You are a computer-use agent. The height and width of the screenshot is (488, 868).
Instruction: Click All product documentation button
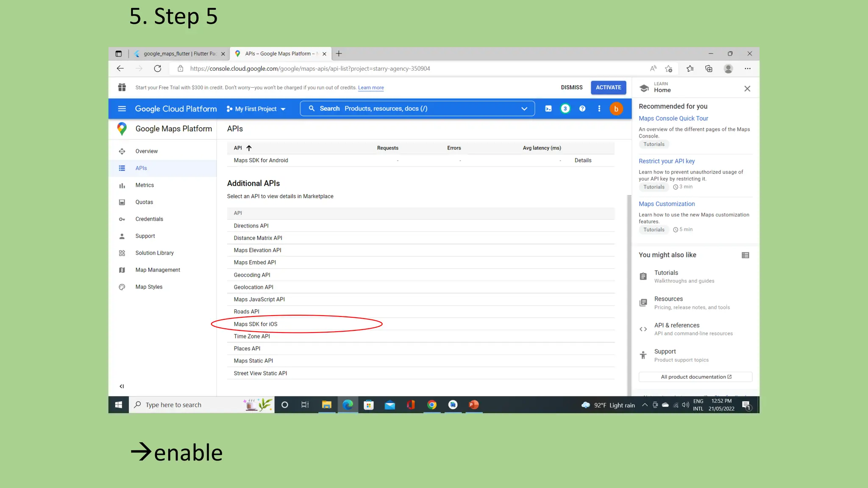pos(696,377)
